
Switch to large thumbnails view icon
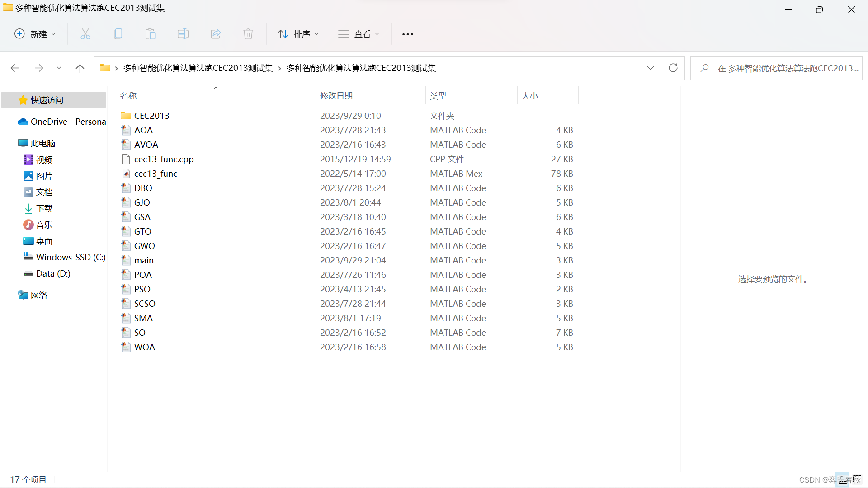pyautogui.click(x=857, y=480)
